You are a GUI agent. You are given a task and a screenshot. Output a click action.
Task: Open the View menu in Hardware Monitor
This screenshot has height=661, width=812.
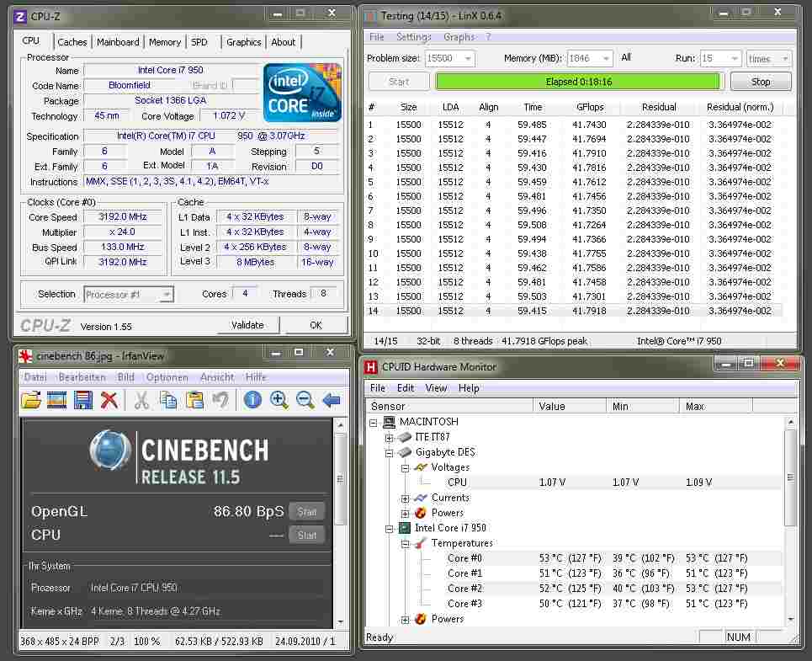[436, 388]
